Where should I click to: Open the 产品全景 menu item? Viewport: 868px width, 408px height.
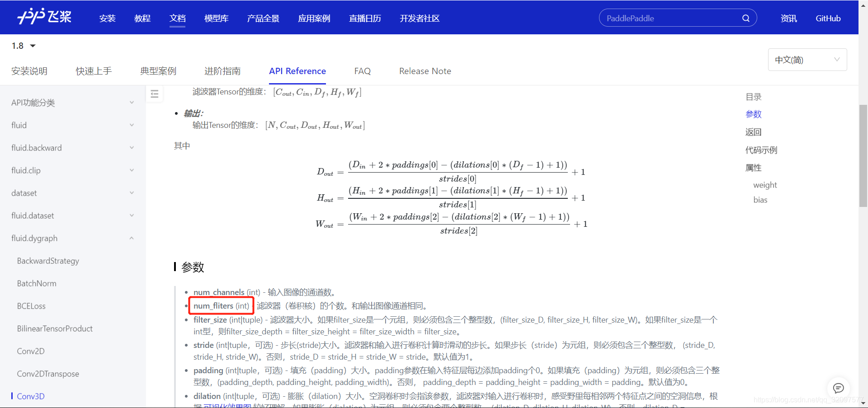coord(263,19)
